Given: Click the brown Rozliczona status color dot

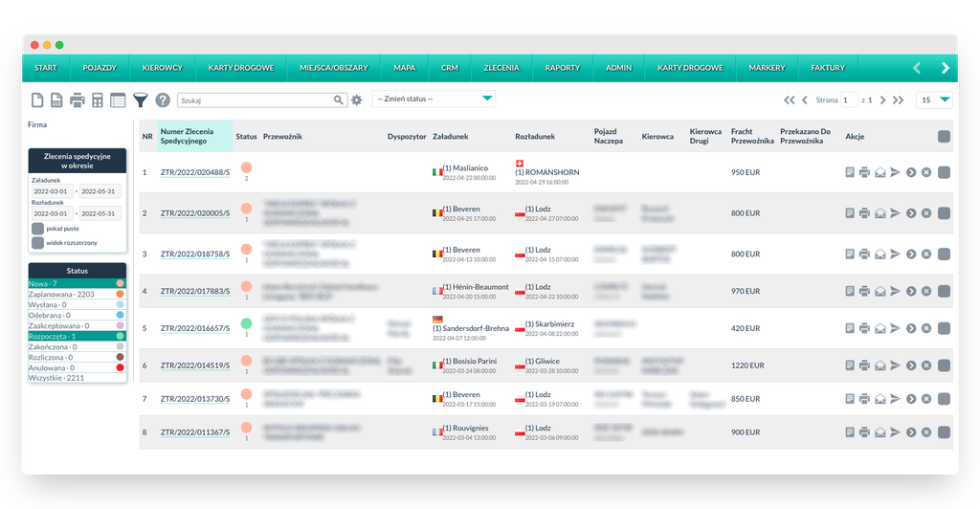Looking at the screenshot, I should coord(120,357).
